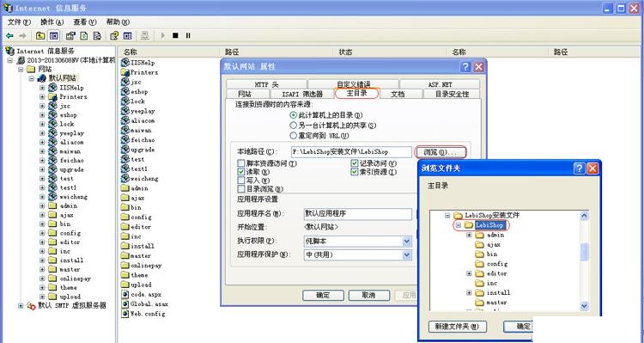
Task: Click help button in 默认网站 属性 title bar
Action: click(465, 67)
